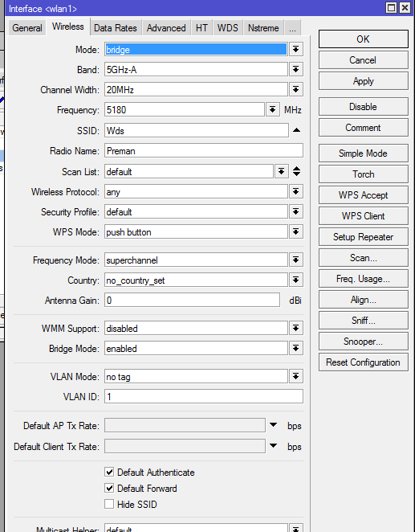This screenshot has height=532, width=415.
Task: Expand the Wireless Protocol dropdown
Action: (295, 192)
